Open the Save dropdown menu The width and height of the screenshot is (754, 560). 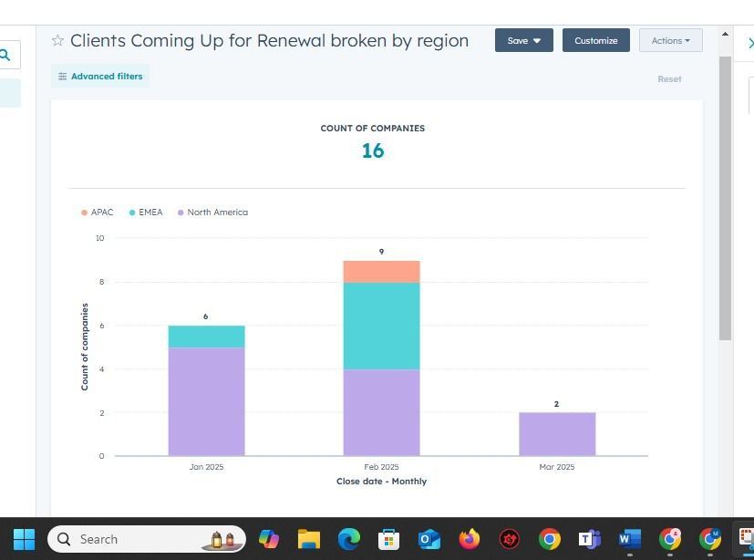click(x=523, y=40)
